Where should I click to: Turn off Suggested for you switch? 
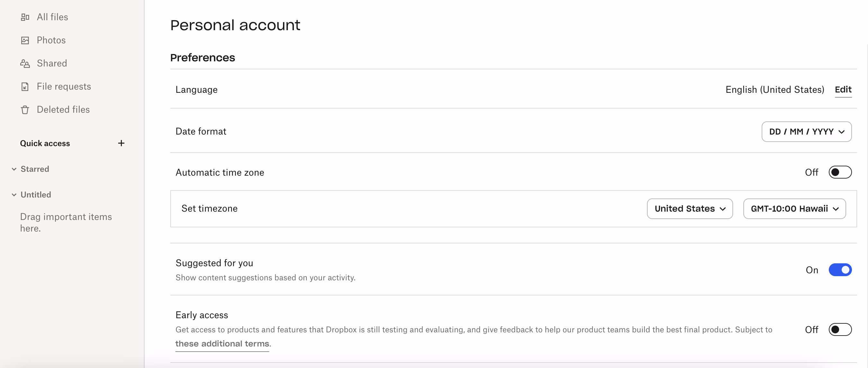tap(840, 270)
